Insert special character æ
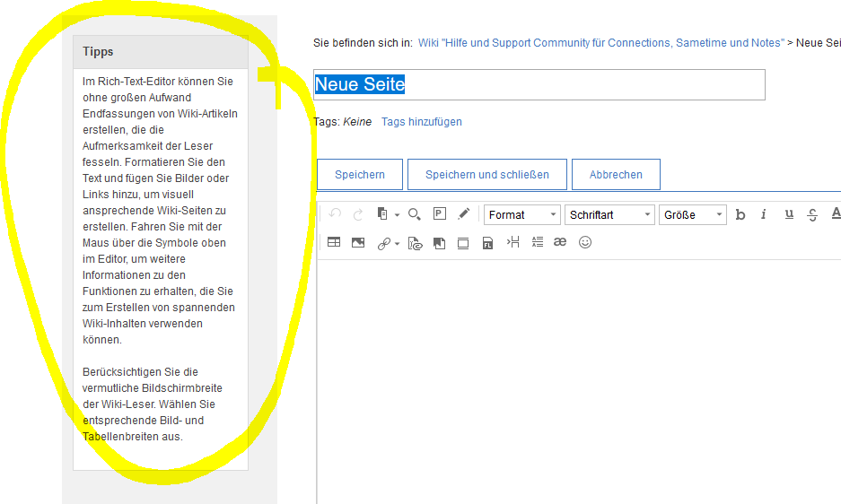Viewport: 841px width, 504px height. (560, 242)
